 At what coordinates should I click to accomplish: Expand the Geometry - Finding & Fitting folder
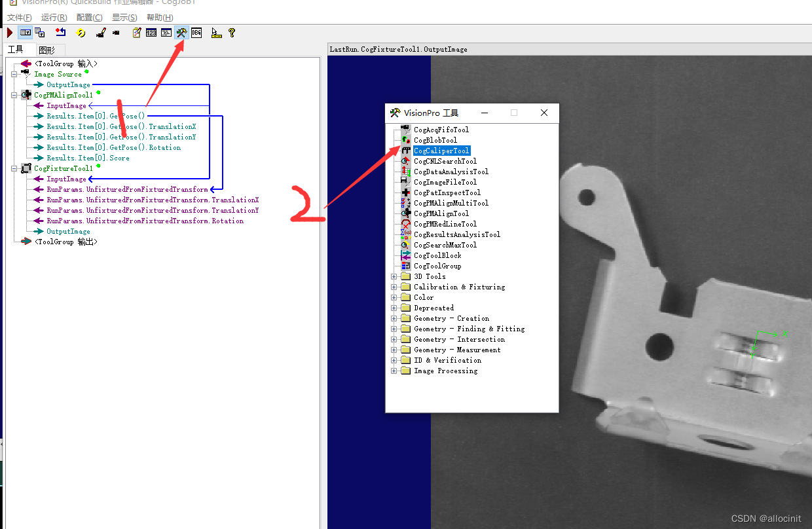394,329
